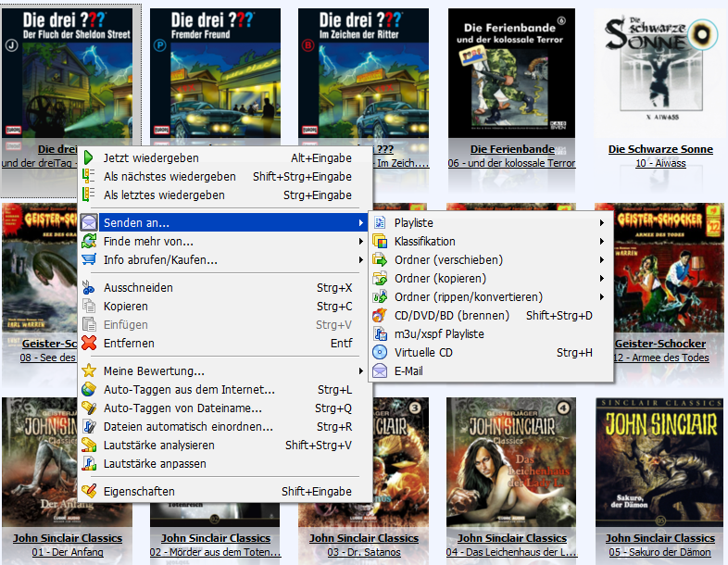
Task: Click the Sakuro, der Dämon cover art
Action: (659, 462)
